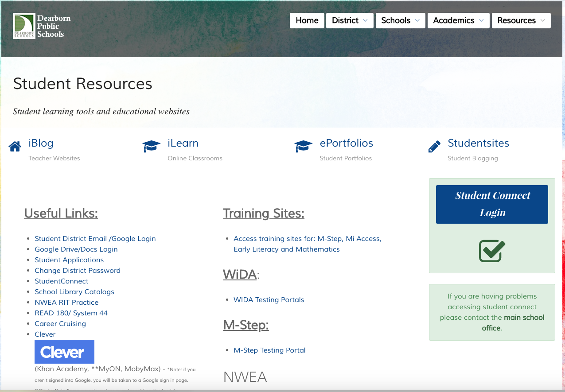Open Google Drive/Docs Login link
This screenshot has height=392, width=565.
76,249
